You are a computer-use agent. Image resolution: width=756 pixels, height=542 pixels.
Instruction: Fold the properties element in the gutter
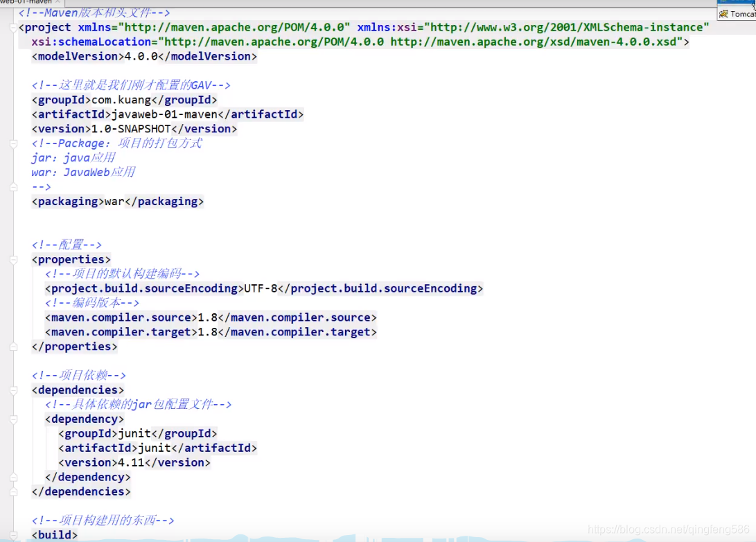coord(13,260)
